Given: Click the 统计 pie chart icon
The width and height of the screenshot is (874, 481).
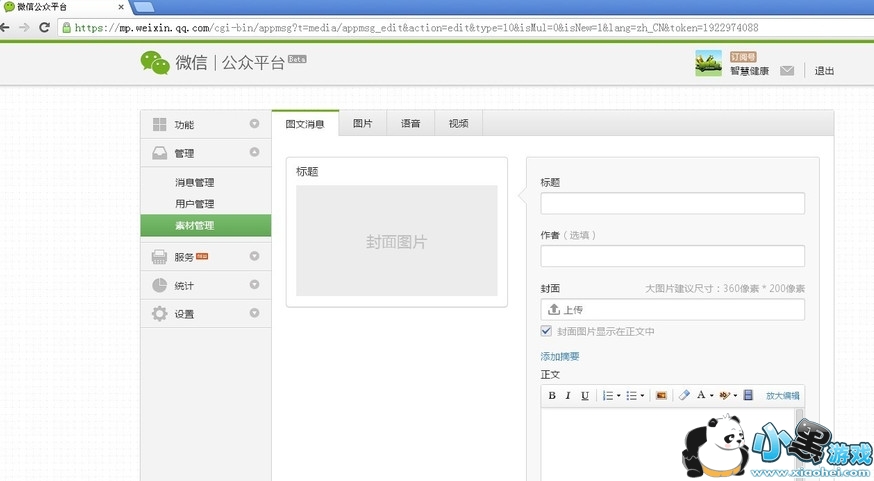Looking at the screenshot, I should coord(159,285).
